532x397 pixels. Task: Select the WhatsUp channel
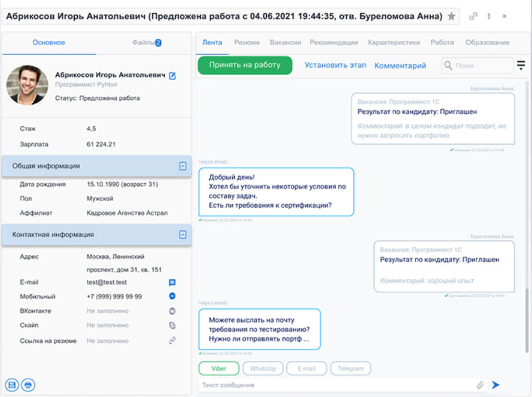point(263,368)
